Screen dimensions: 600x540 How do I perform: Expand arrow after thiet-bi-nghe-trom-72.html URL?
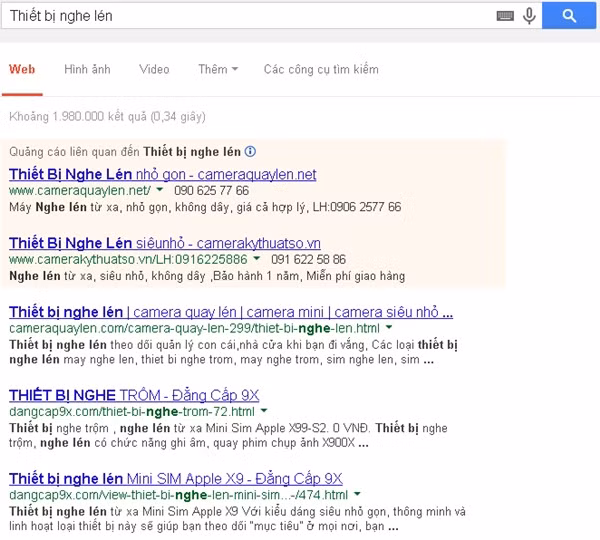[264, 411]
